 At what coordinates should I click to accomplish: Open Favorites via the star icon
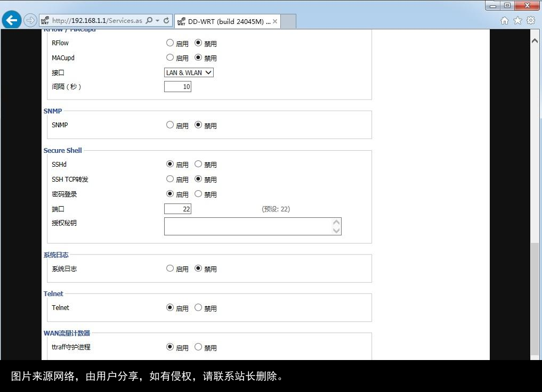(517, 20)
